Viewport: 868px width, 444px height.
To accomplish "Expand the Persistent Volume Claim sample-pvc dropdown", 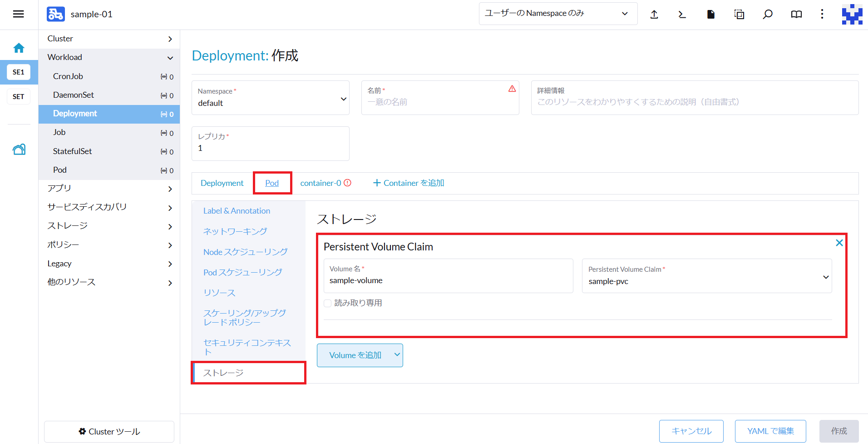I will 706,277.
